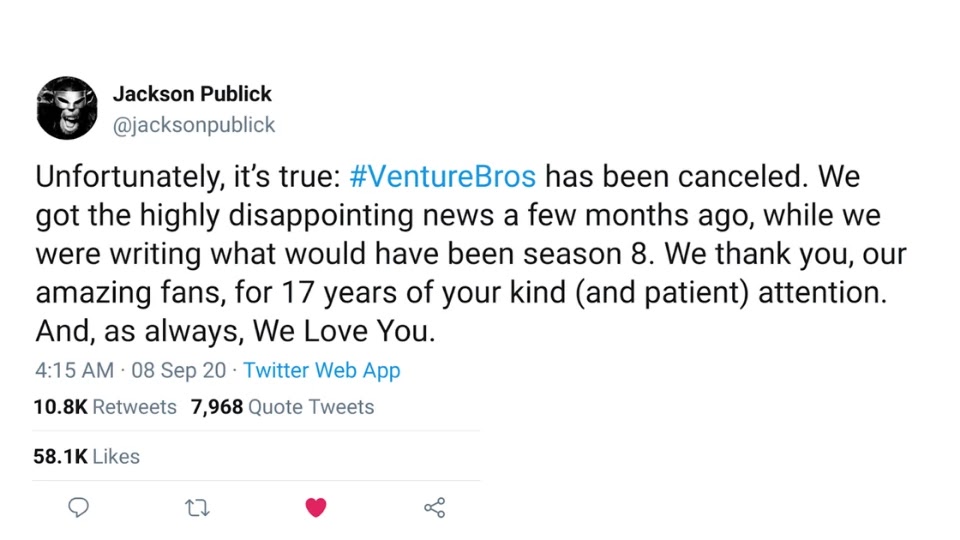The image size is (960, 540).
Task: Open the Twitter Web App source link
Action: [321, 370]
